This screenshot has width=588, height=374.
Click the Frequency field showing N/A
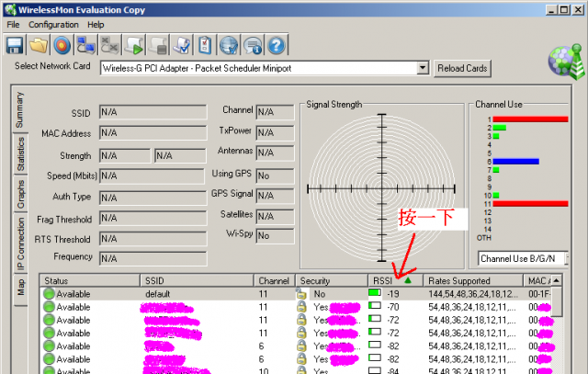coord(153,258)
